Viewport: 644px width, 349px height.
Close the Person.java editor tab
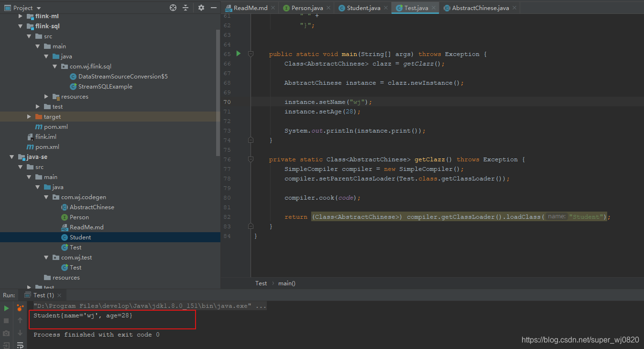328,8
